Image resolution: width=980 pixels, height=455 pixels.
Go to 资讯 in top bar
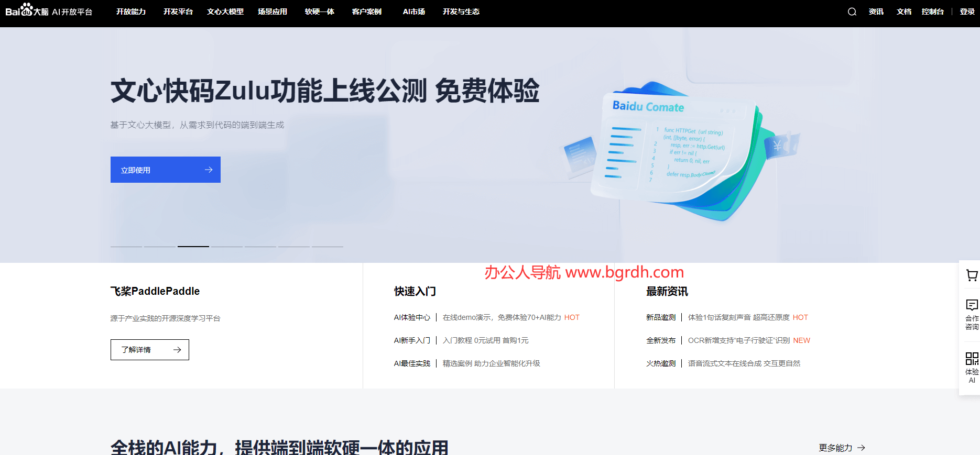(876, 12)
